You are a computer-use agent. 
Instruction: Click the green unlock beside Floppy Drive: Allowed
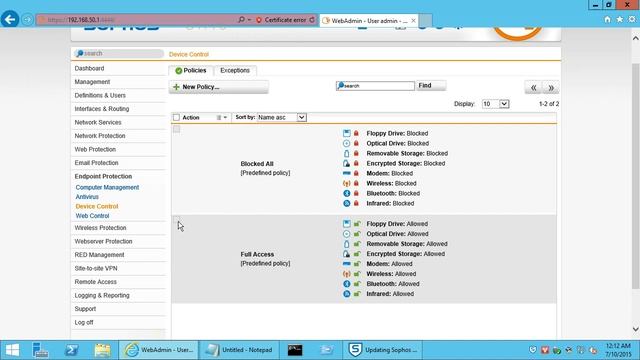click(x=357, y=224)
